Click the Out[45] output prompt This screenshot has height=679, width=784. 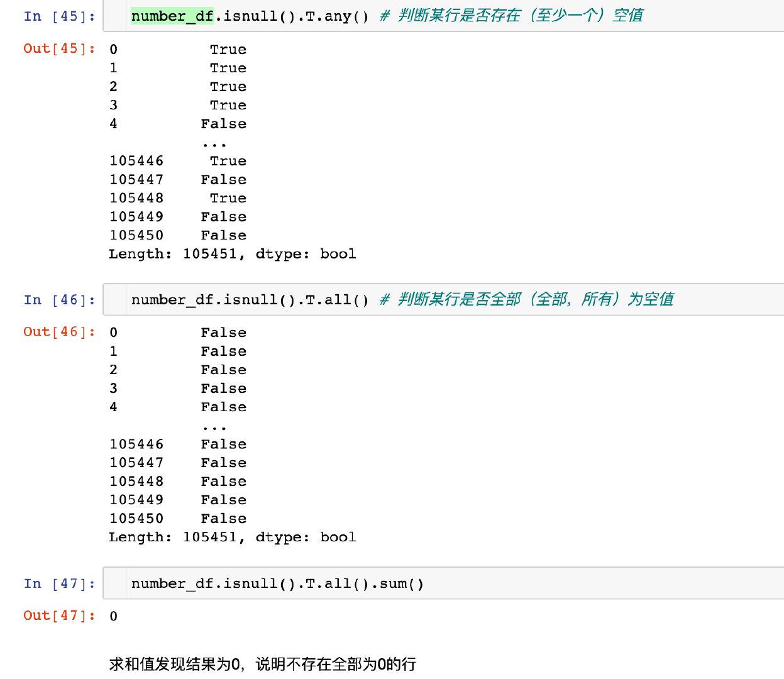tap(60, 48)
